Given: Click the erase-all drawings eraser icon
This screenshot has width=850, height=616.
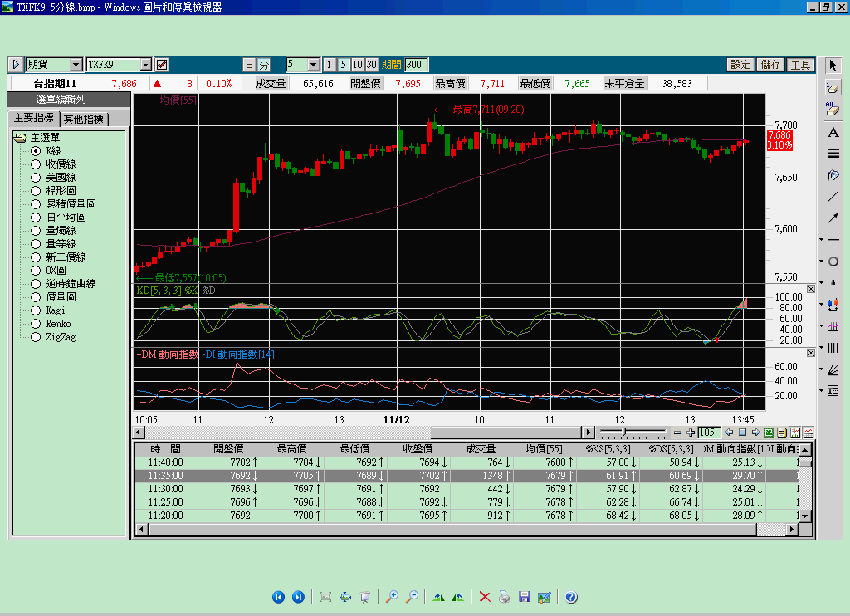Looking at the screenshot, I should click(x=833, y=109).
